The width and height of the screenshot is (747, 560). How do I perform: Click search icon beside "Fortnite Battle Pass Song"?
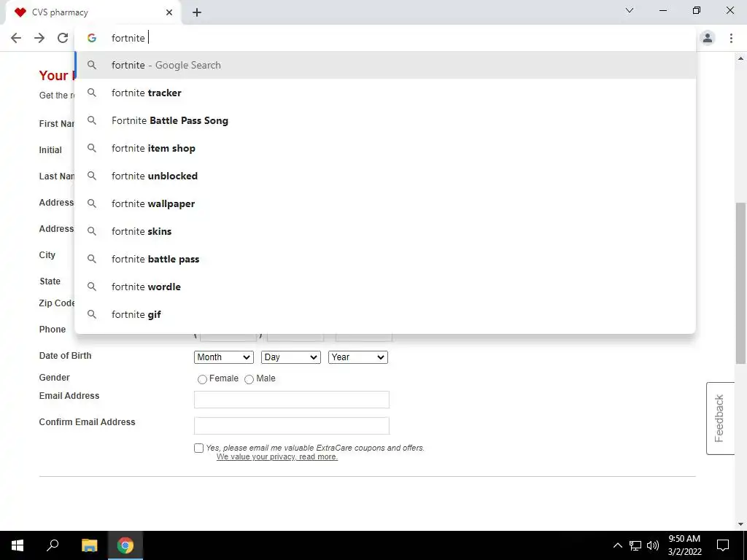[x=92, y=120]
